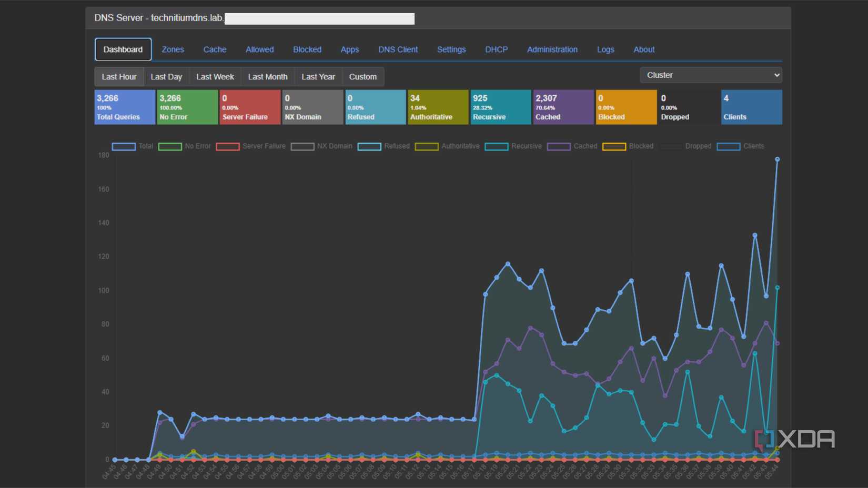Choose the Custom time range button
Image resolution: width=868 pixels, height=488 pixels.
pyautogui.click(x=363, y=77)
